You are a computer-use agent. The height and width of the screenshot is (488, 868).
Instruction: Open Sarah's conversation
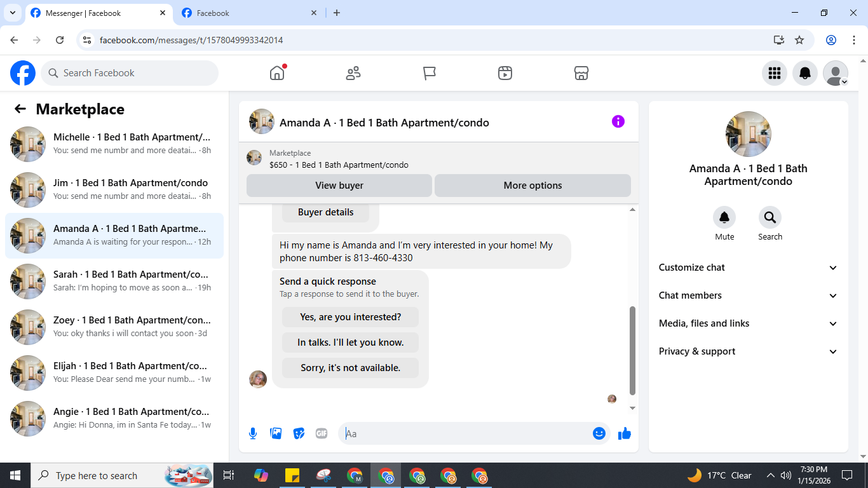click(114, 281)
